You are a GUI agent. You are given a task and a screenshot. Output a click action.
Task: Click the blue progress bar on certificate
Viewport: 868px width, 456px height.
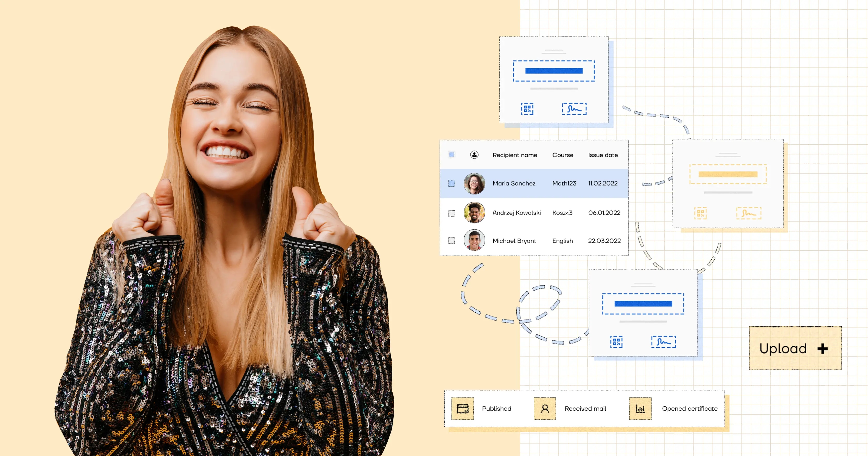pyautogui.click(x=554, y=71)
